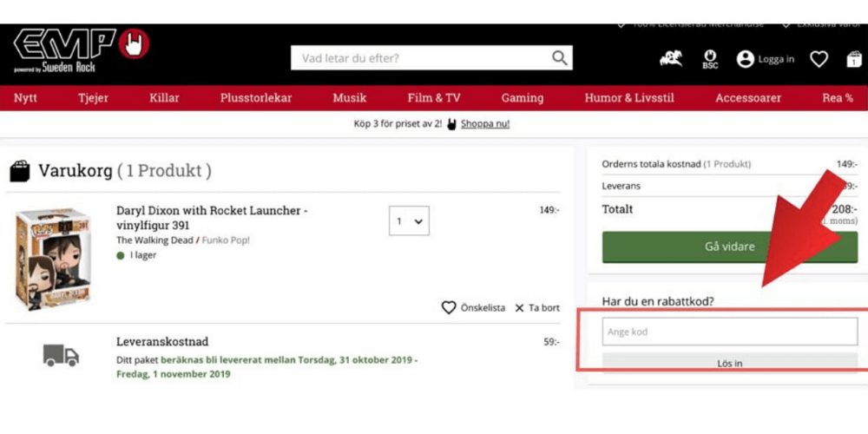This screenshot has height=434, width=868.
Task: Click the Gå vidare button
Action: [730, 247]
